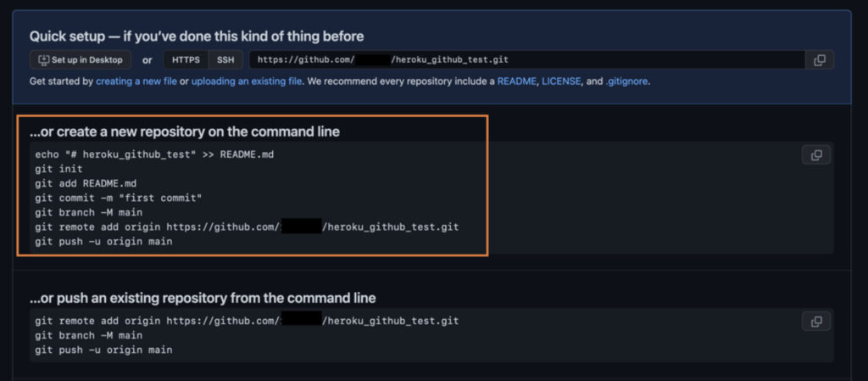Switch the clone URL to SSH
The height and width of the screenshot is (381, 868).
(x=225, y=59)
